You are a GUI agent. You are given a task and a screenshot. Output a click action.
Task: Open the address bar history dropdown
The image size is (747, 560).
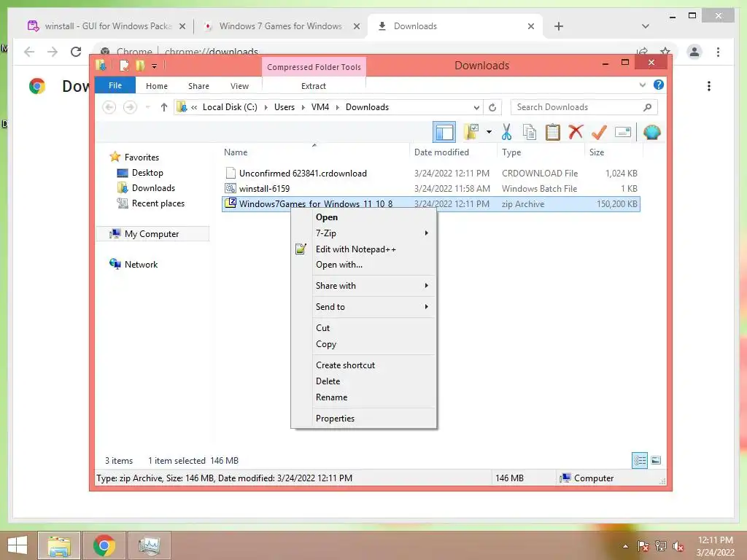[476, 107]
